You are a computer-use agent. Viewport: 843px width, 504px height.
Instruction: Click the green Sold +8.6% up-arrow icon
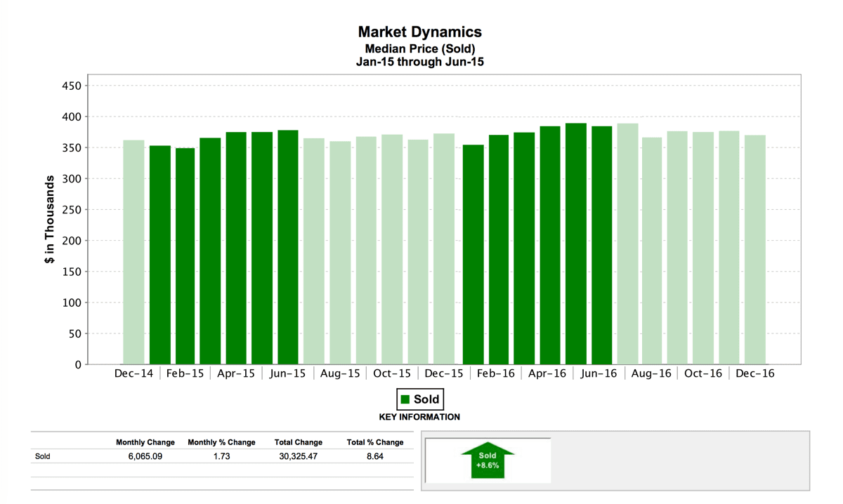tap(488, 460)
